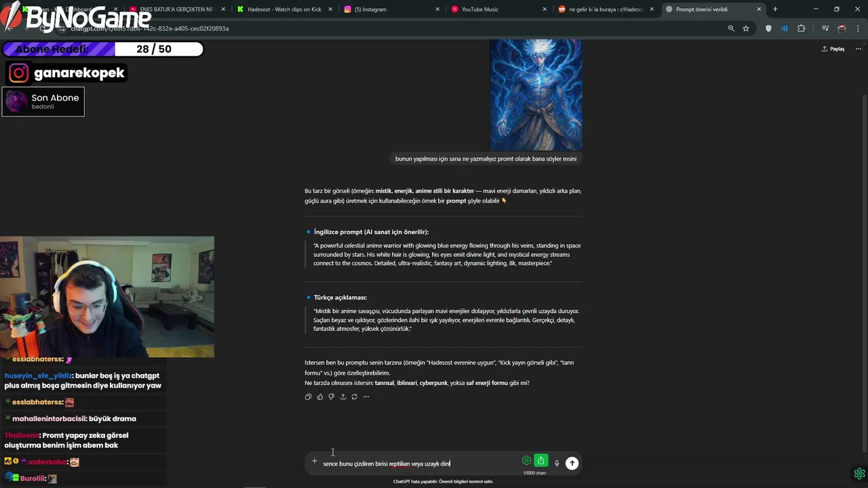Start voice dictation with microphone icon
The image size is (868, 488).
[x=557, y=463]
